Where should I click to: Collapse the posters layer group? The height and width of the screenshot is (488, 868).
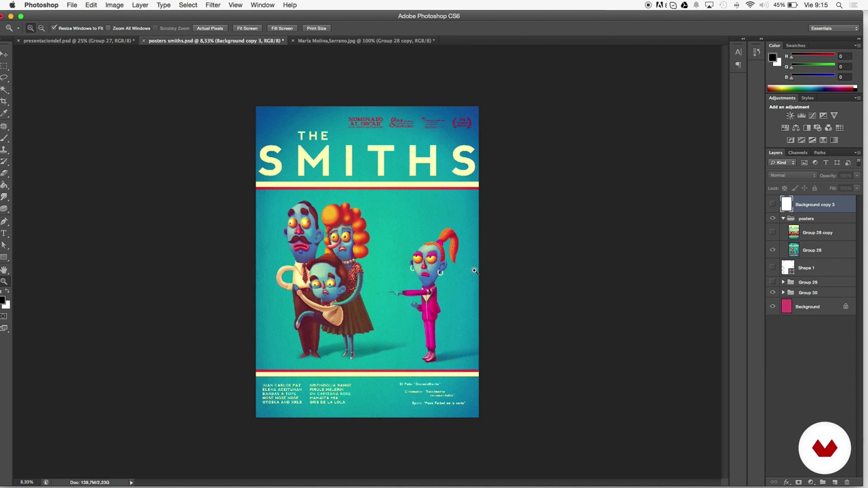pyautogui.click(x=783, y=218)
